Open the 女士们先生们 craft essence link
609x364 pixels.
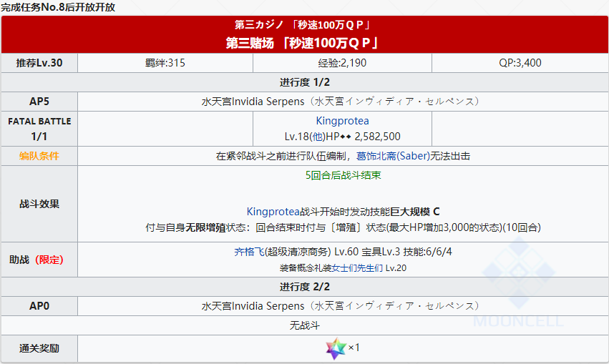(x=357, y=268)
